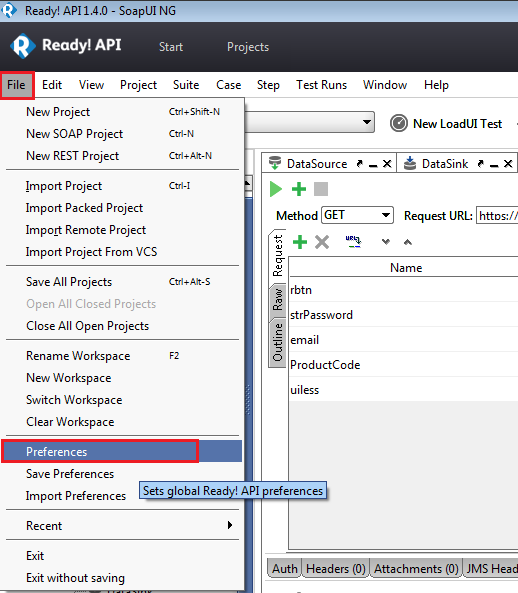The height and width of the screenshot is (593, 518).
Task: Minimize the DataSink panel
Action: 494,166
